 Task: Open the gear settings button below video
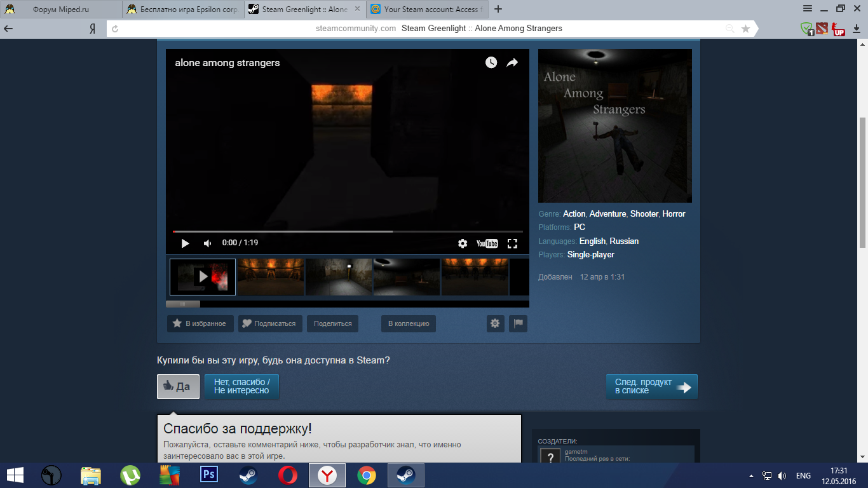click(x=495, y=323)
